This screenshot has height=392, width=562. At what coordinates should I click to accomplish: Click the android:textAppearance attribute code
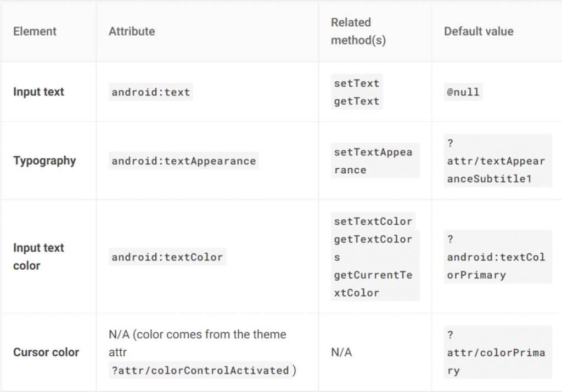click(x=184, y=161)
